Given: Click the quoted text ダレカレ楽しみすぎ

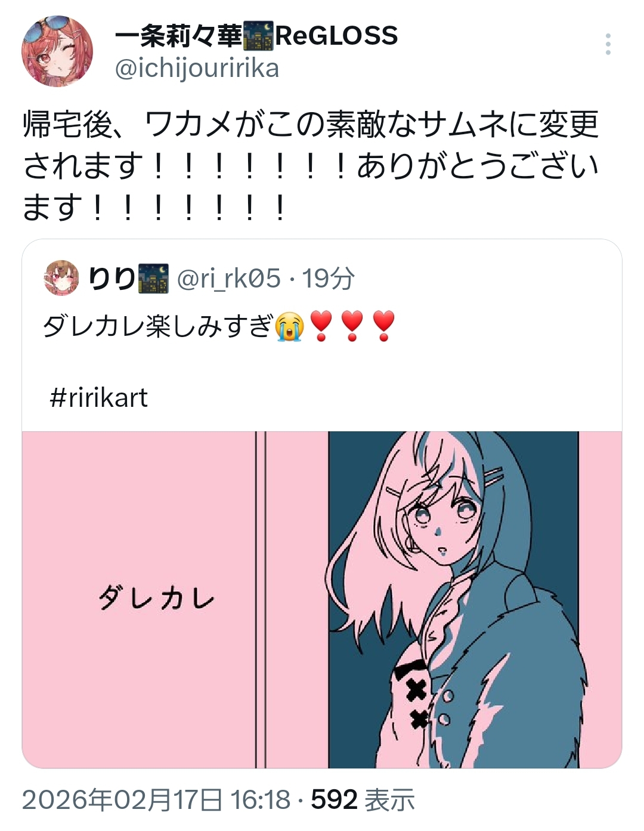Looking at the screenshot, I should coord(158,326).
